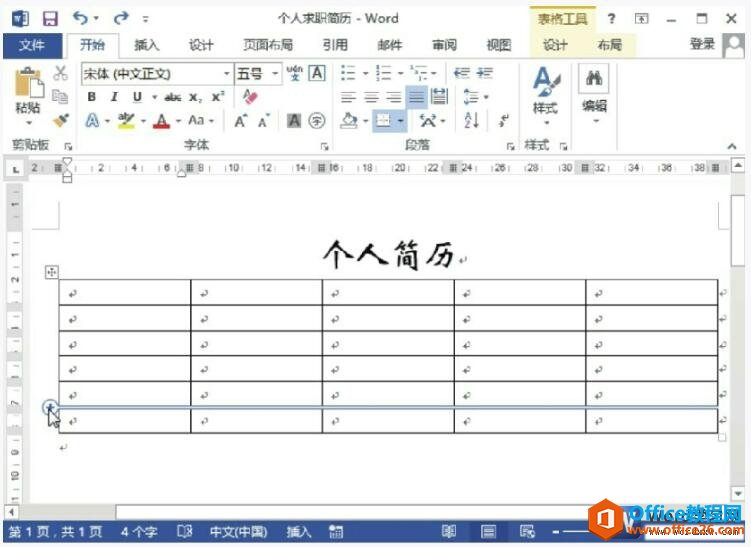Select the table with the move handle
The image size is (751, 547).
tap(51, 272)
